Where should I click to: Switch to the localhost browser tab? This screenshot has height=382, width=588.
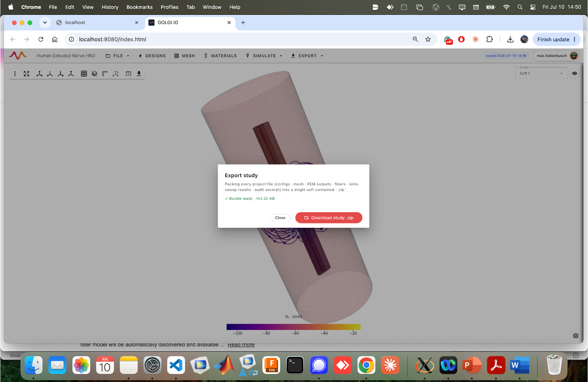pos(98,23)
